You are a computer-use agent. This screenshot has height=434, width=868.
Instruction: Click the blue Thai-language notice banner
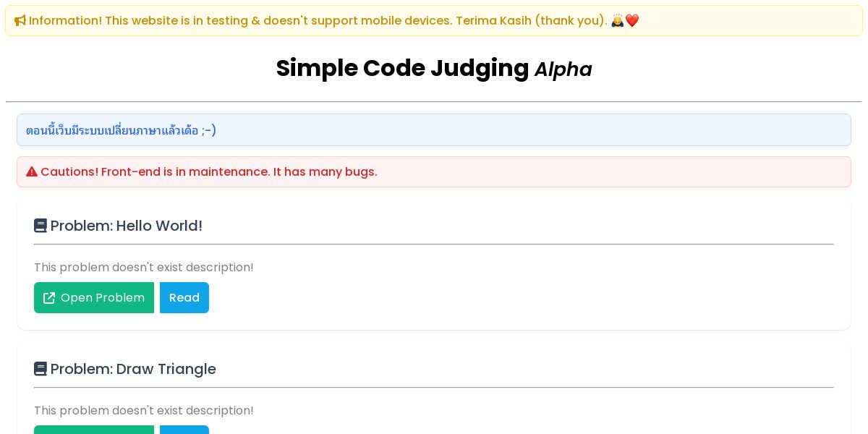[434, 130]
